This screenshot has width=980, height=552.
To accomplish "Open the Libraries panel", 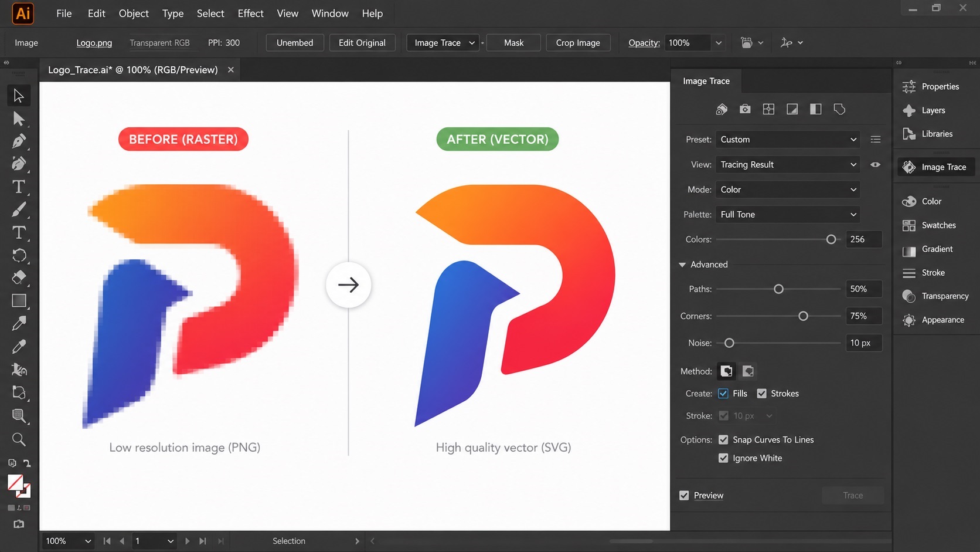I will point(927,134).
